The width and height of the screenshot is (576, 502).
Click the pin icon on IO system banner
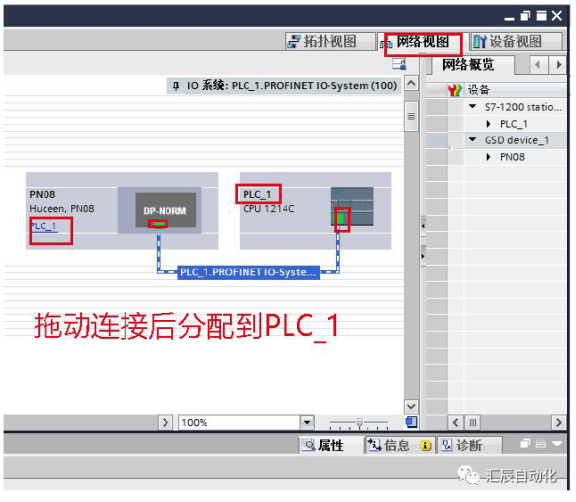click(x=176, y=86)
